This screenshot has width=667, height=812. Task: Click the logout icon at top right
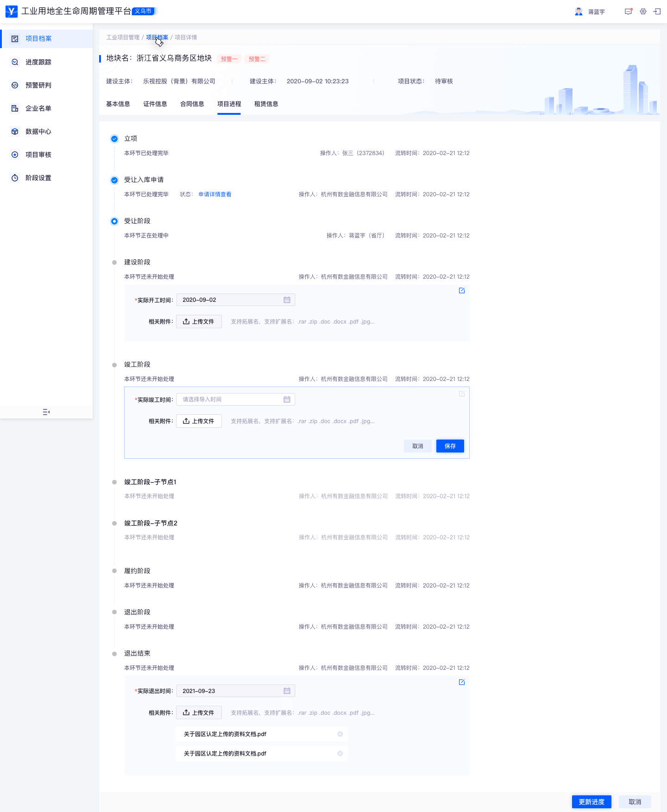point(657,12)
